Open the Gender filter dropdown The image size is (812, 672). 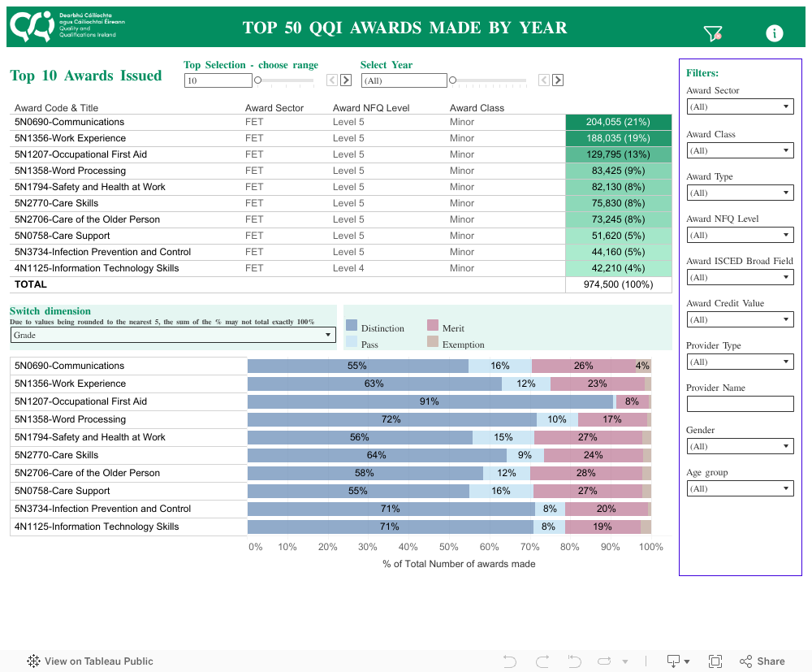click(740, 446)
